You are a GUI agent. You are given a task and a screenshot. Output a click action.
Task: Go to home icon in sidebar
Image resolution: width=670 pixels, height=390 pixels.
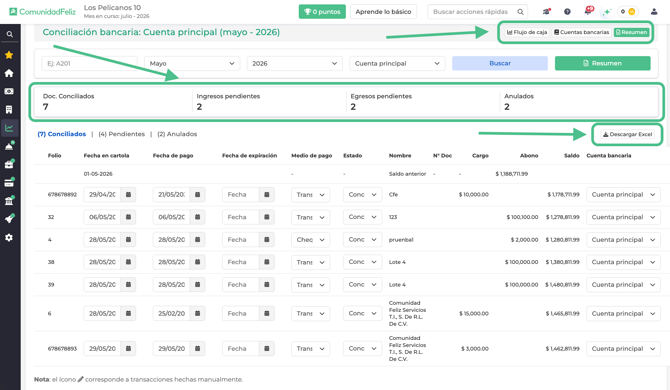click(9, 73)
